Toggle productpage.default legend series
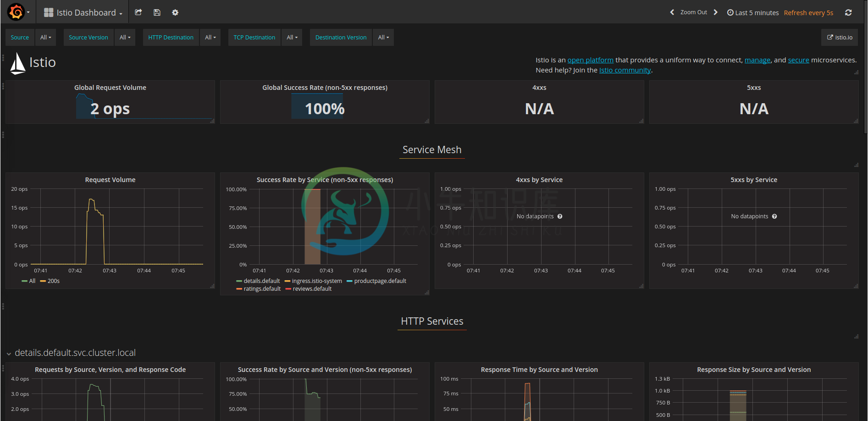 (376, 281)
